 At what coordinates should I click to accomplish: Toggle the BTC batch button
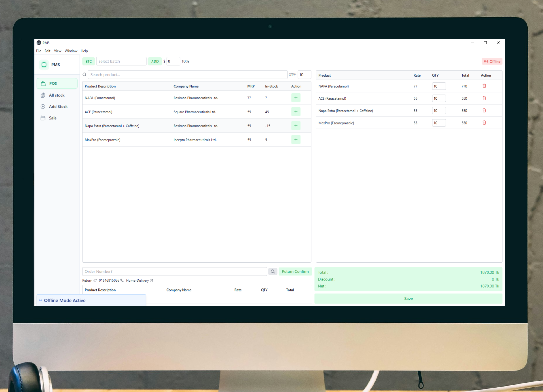tap(89, 61)
